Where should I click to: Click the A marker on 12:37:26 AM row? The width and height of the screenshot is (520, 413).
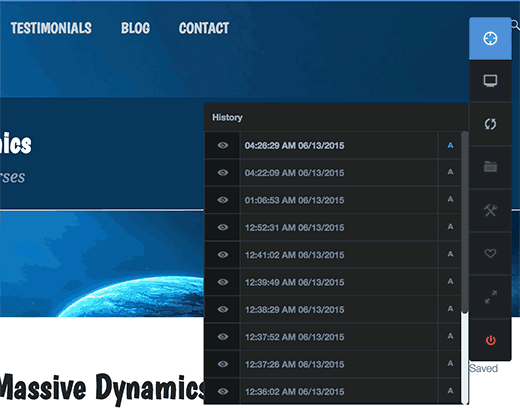450,364
